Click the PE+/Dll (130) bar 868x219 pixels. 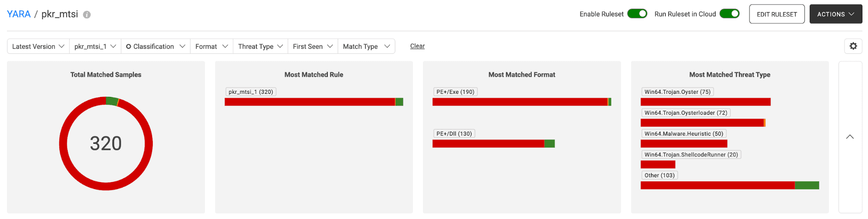coord(488,144)
